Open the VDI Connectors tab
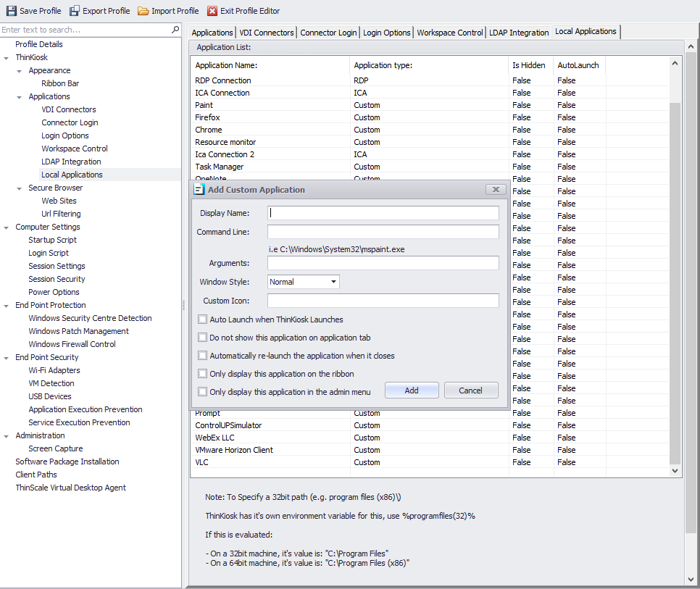Viewport: 700px width, 589px height. pyautogui.click(x=267, y=31)
